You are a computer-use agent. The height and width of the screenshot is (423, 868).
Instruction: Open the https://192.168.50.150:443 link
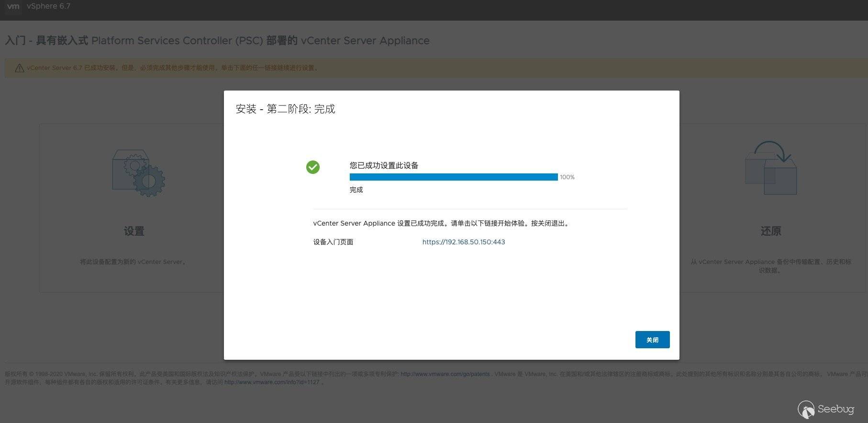tap(464, 242)
